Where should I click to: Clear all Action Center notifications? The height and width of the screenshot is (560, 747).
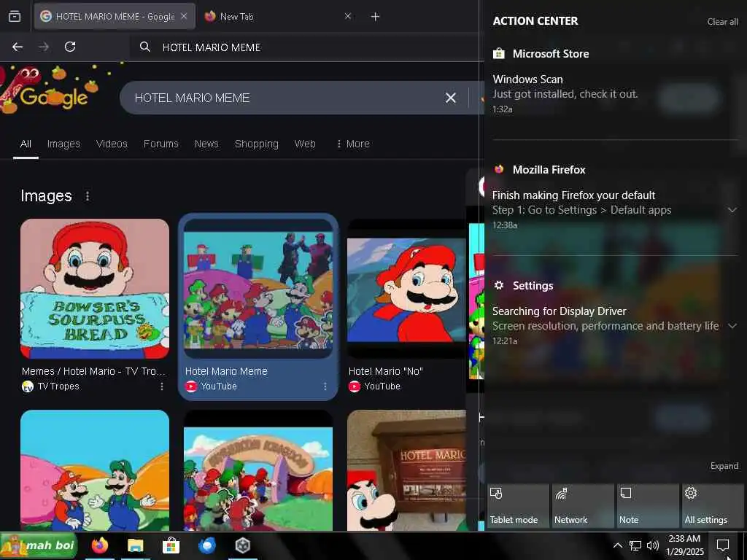click(723, 22)
